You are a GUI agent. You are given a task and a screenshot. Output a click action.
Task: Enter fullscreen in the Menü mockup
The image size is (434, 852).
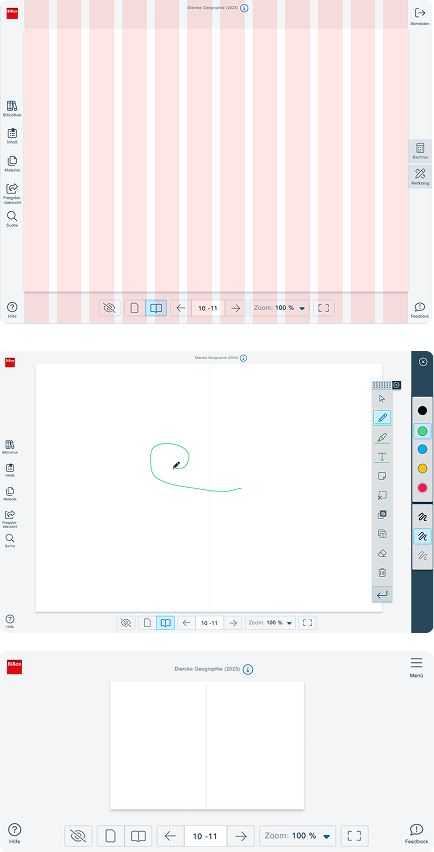pos(354,836)
